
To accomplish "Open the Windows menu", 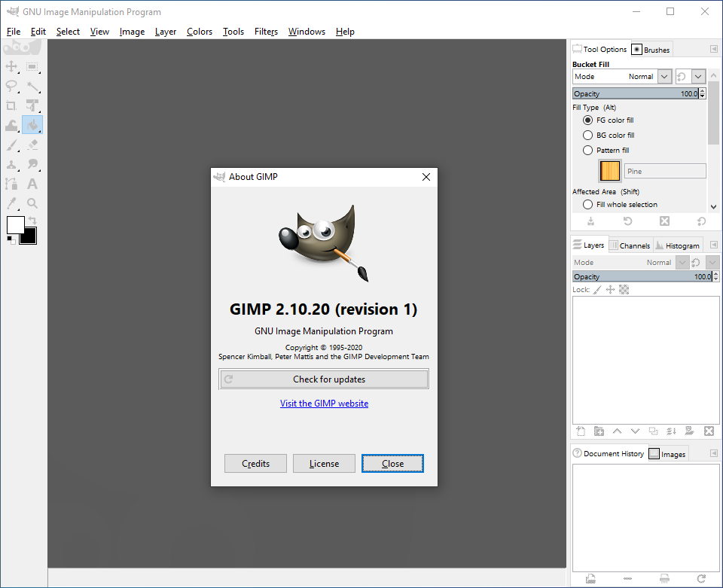I will 307,32.
